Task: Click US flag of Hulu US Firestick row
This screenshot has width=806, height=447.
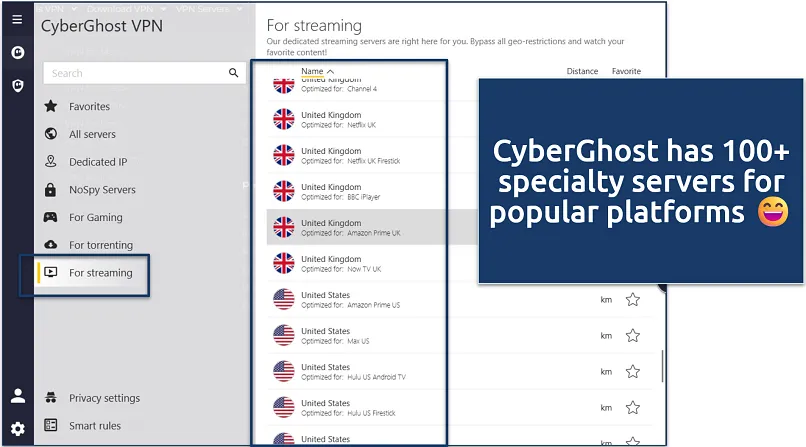Action: pyautogui.click(x=284, y=407)
